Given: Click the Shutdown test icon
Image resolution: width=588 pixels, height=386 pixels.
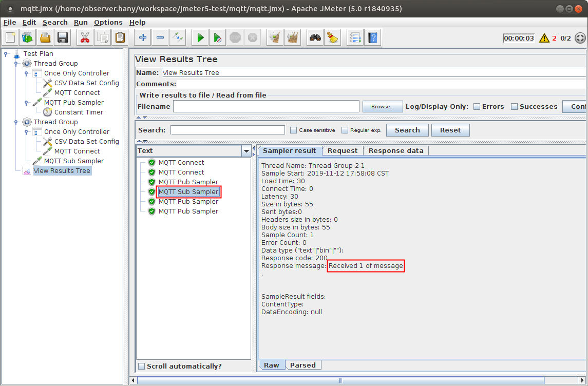Looking at the screenshot, I should [252, 37].
